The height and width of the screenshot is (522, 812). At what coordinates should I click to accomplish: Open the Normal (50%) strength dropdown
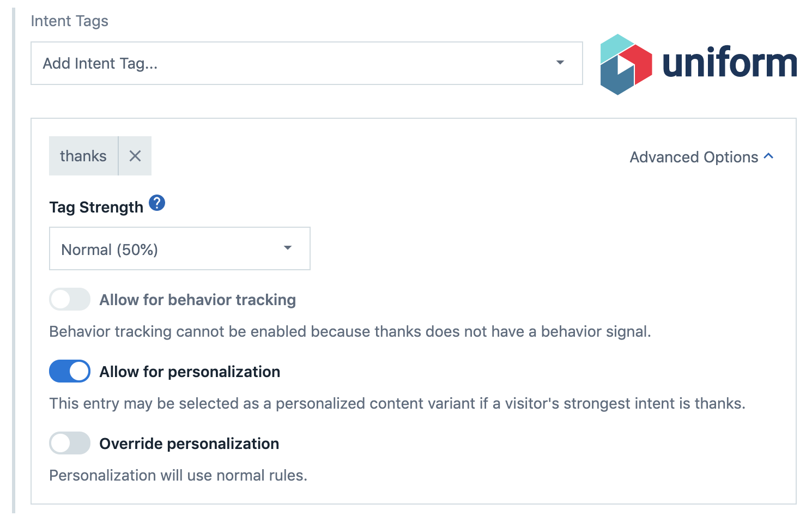pos(179,249)
